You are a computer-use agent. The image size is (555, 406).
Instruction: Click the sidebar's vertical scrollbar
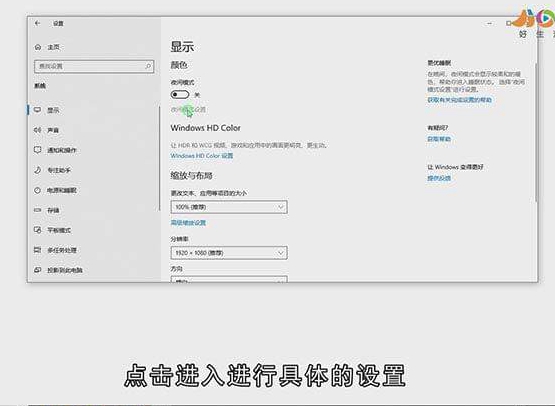159,158
